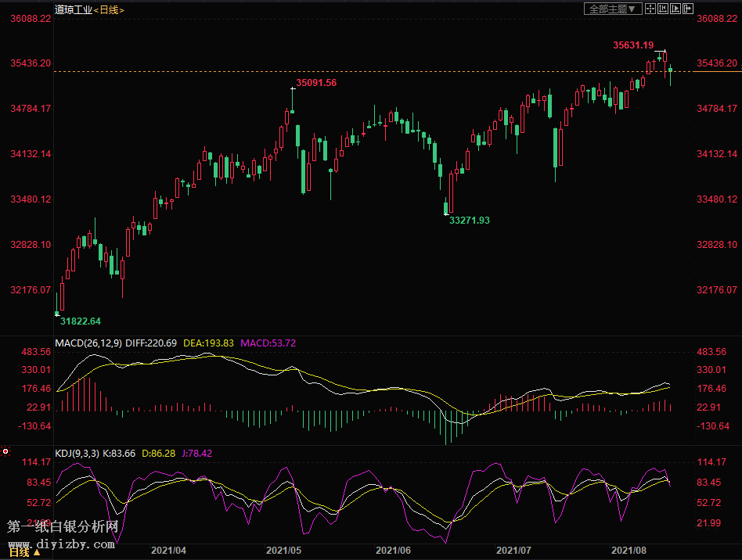The image size is (742, 560).
Task: Select the MACD(26,12,9) indicator label
Action: point(88,343)
